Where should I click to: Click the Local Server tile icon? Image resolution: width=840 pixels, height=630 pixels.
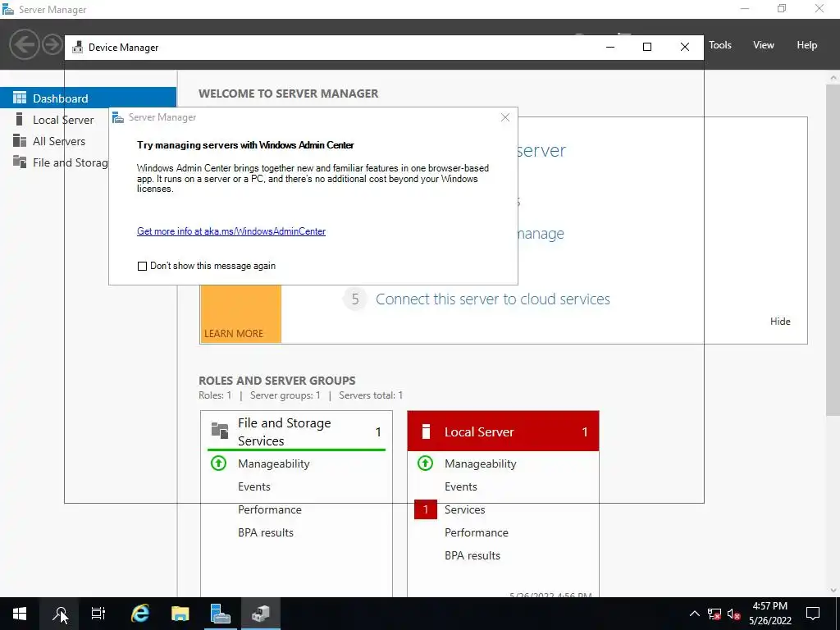click(x=426, y=431)
